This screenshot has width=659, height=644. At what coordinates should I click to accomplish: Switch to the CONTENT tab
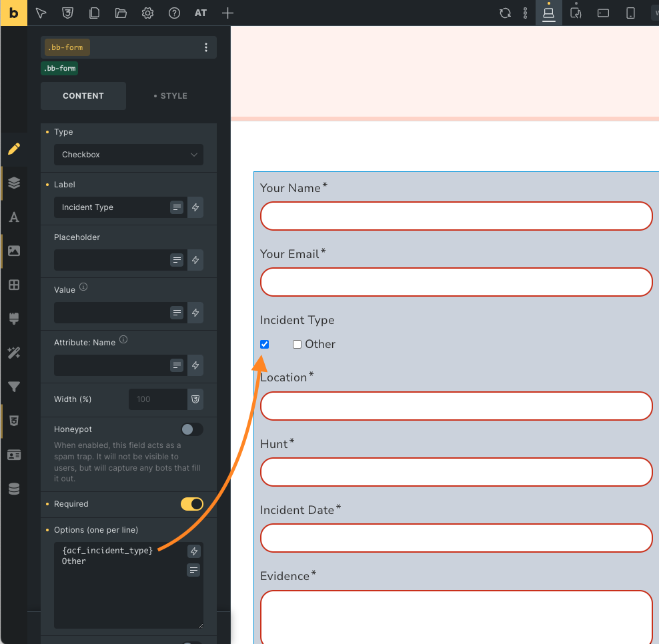click(83, 96)
